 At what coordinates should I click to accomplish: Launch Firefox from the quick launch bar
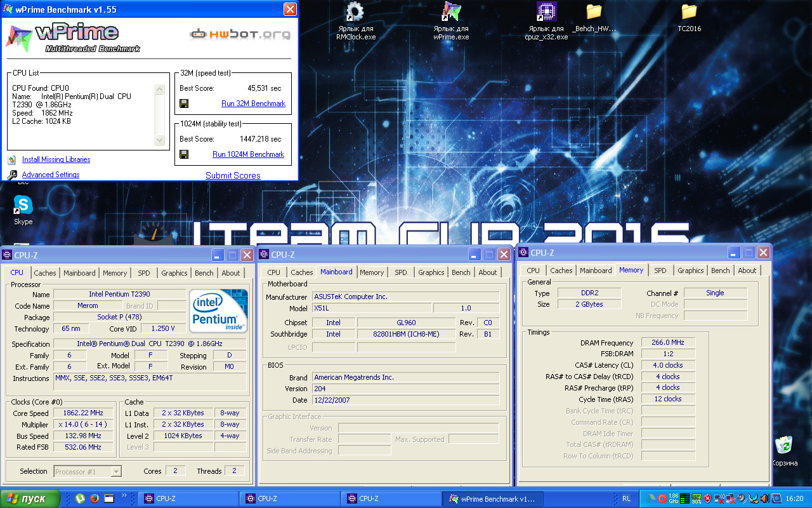point(95,498)
